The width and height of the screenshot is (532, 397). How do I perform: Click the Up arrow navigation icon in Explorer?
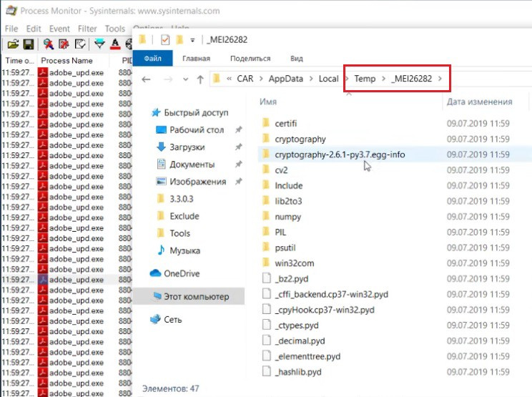(200, 79)
